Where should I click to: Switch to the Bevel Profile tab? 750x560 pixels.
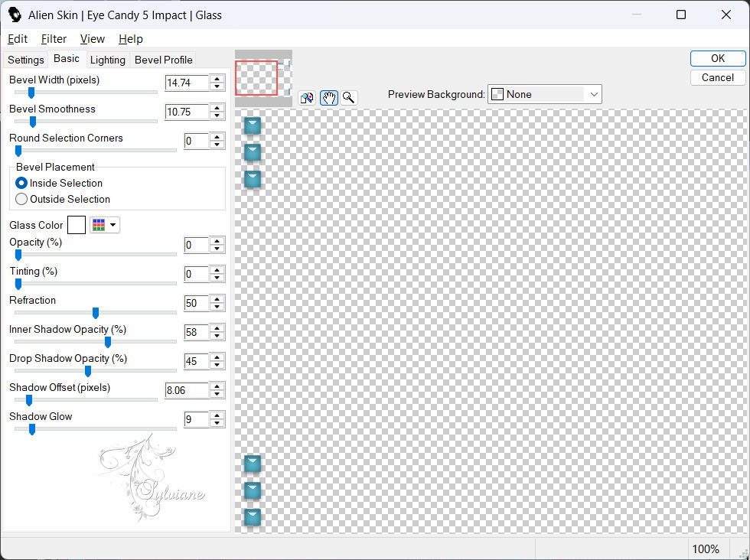pyautogui.click(x=164, y=60)
